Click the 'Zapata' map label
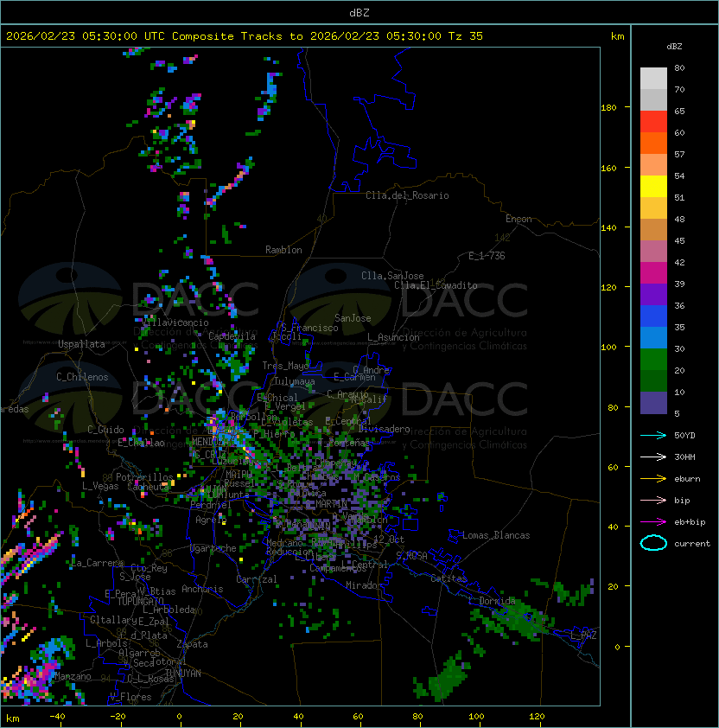Image resolution: width=719 pixels, height=728 pixels. coord(192,644)
